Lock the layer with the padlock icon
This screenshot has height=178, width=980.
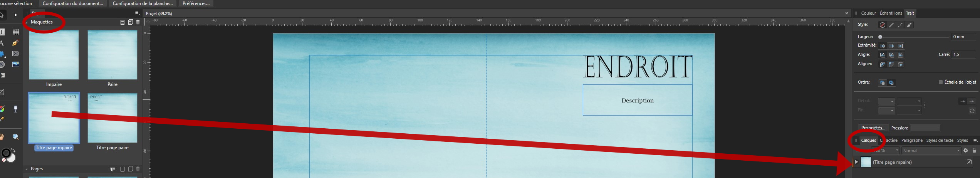974,151
